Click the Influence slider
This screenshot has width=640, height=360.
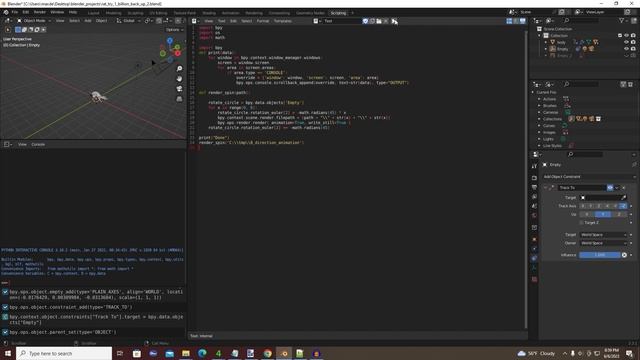coord(600,255)
